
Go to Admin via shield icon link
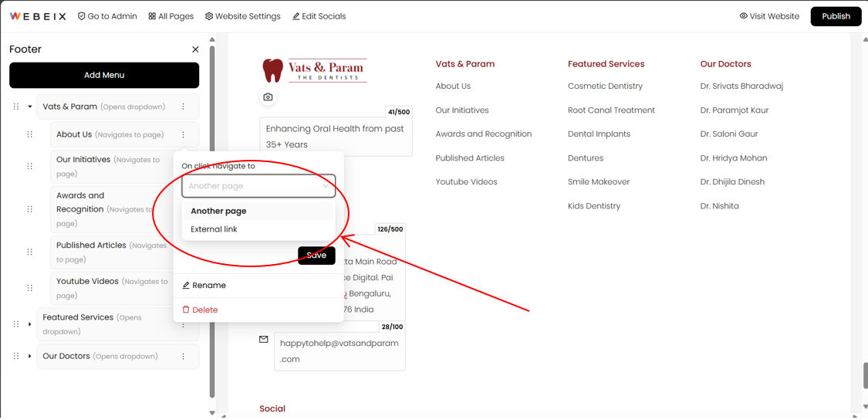(107, 16)
